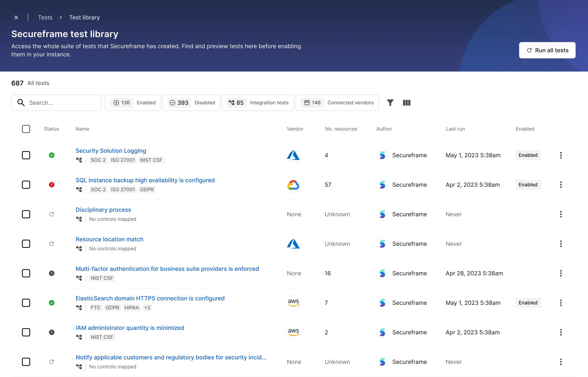Expand the three-dot menu on ElasticSearch domain HTTPS test
The width and height of the screenshot is (588, 377).
[x=561, y=302]
